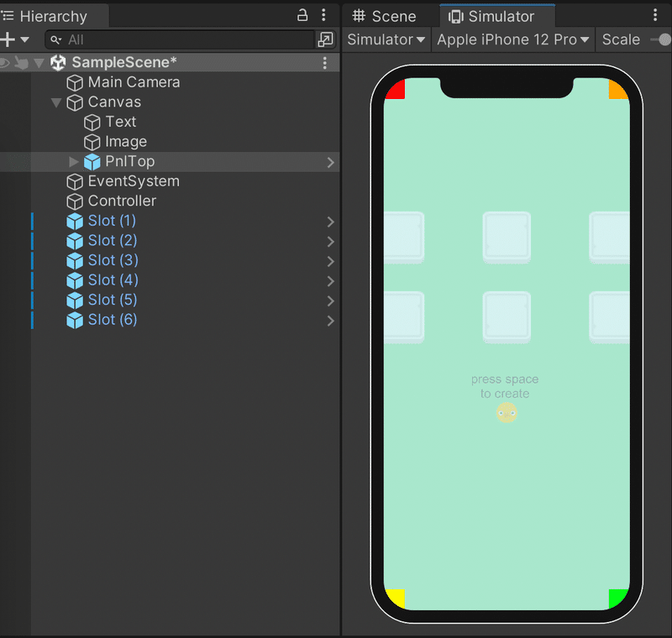Select the PnlTop row label
The height and width of the screenshot is (638, 672).
[x=130, y=161]
